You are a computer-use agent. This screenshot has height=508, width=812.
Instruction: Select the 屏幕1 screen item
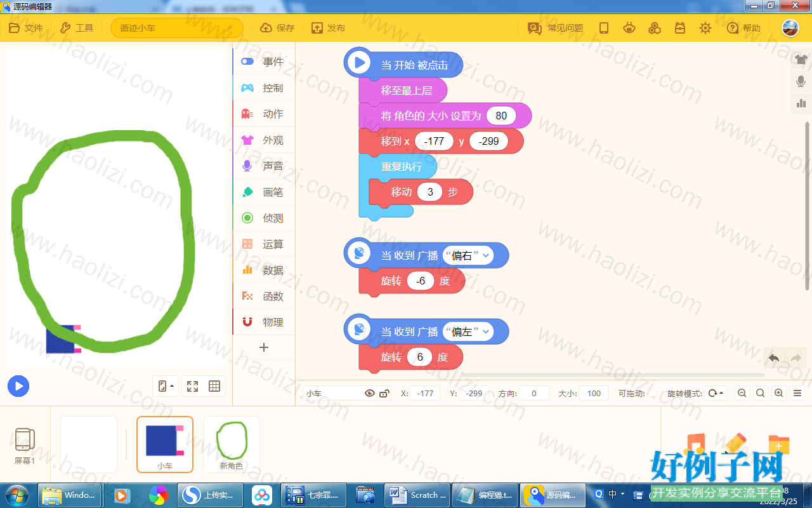[x=25, y=446]
